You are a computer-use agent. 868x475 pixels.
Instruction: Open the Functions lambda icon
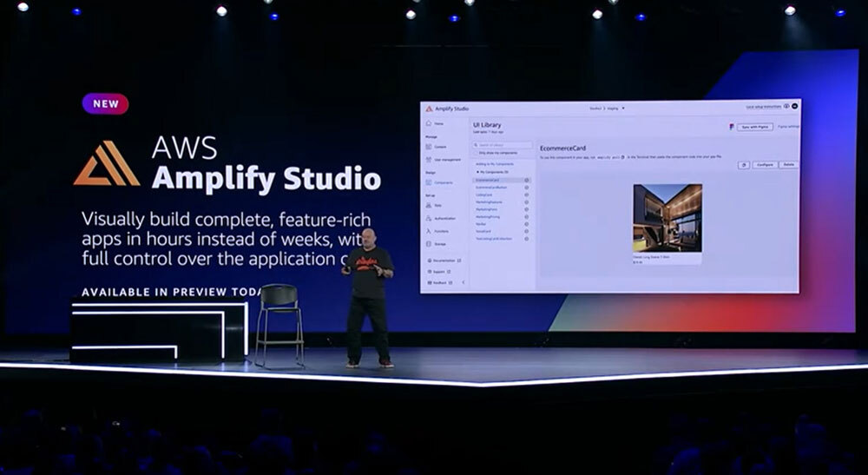(429, 231)
